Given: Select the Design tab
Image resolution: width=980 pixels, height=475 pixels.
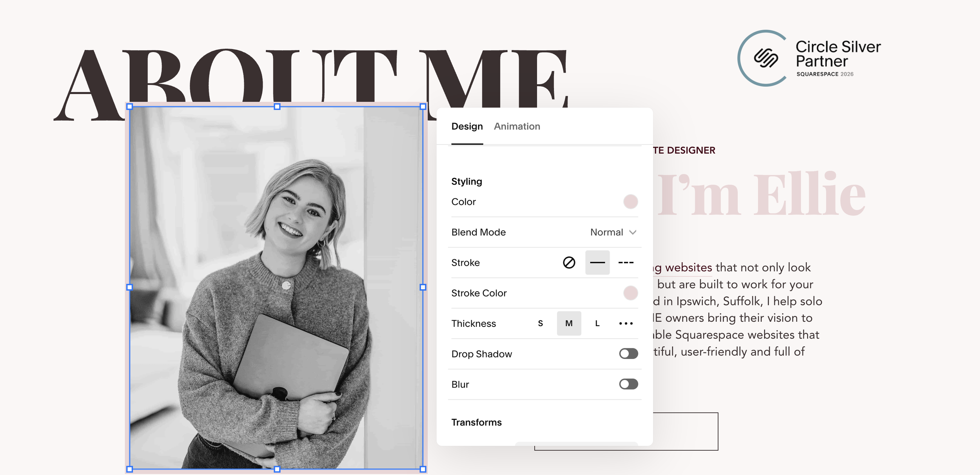Looking at the screenshot, I should (x=467, y=127).
